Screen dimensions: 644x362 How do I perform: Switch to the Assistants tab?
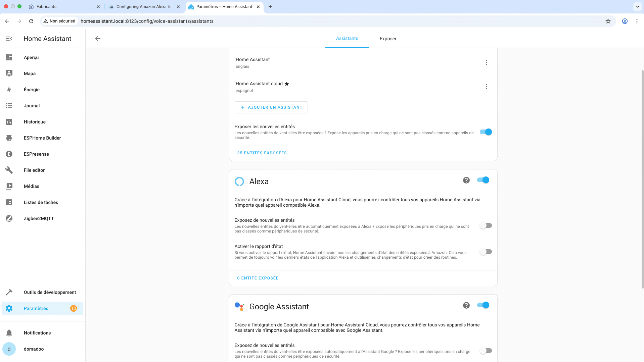coord(347,39)
